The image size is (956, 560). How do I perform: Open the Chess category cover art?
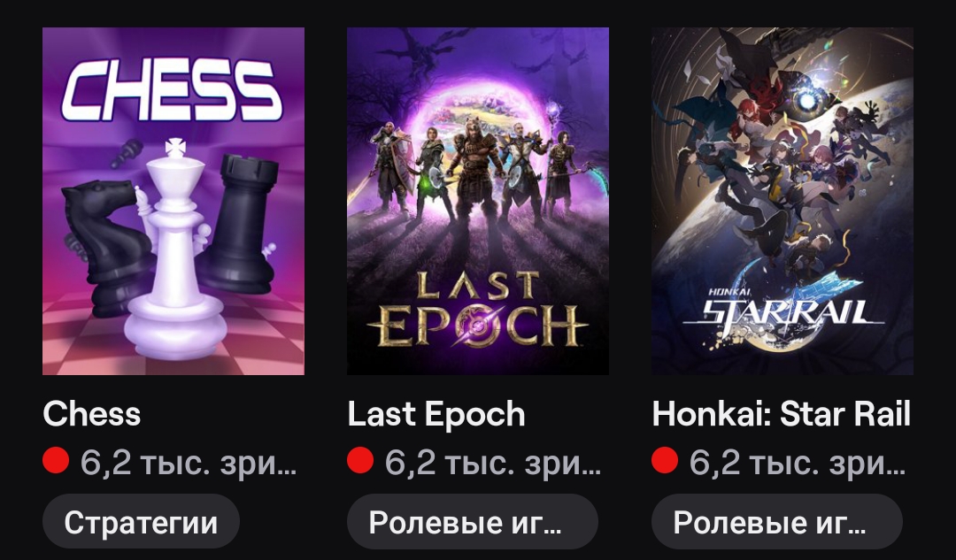point(173,201)
